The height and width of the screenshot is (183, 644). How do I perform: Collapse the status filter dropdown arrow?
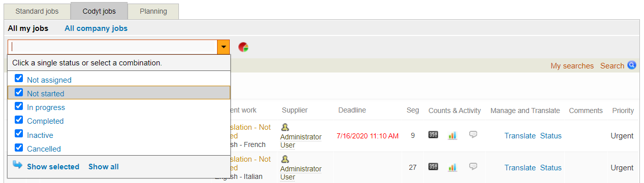pos(223,47)
